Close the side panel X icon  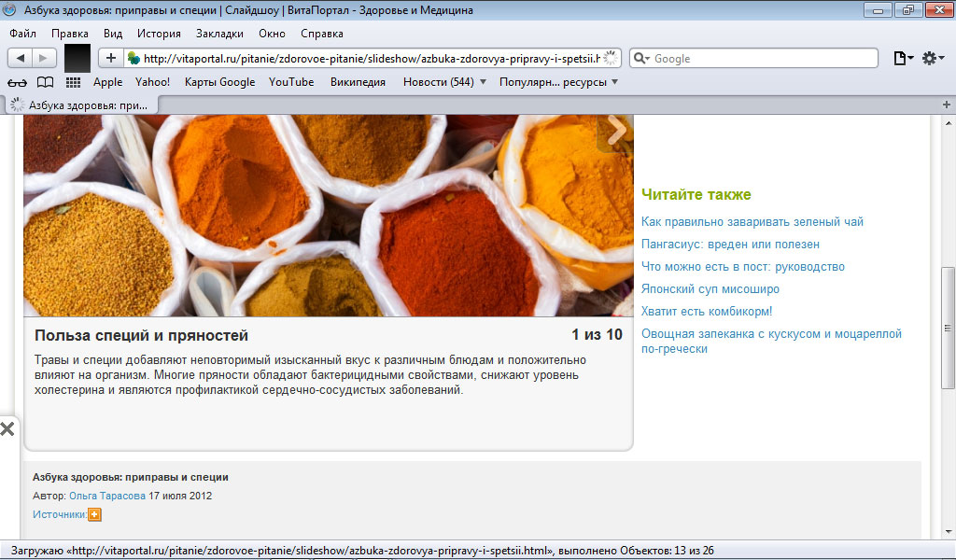[7, 429]
